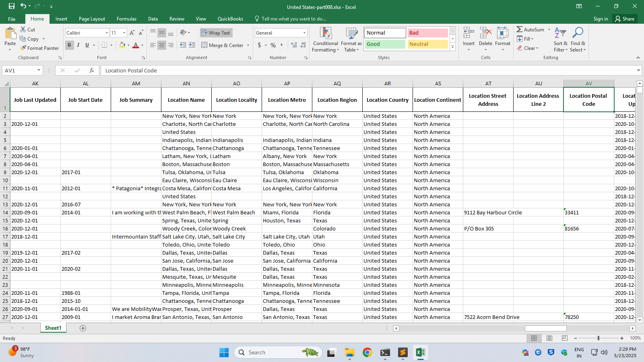Image resolution: width=644 pixels, height=362 pixels.
Task: Collapse the ribbon with the chevron
Action: pos(638,58)
